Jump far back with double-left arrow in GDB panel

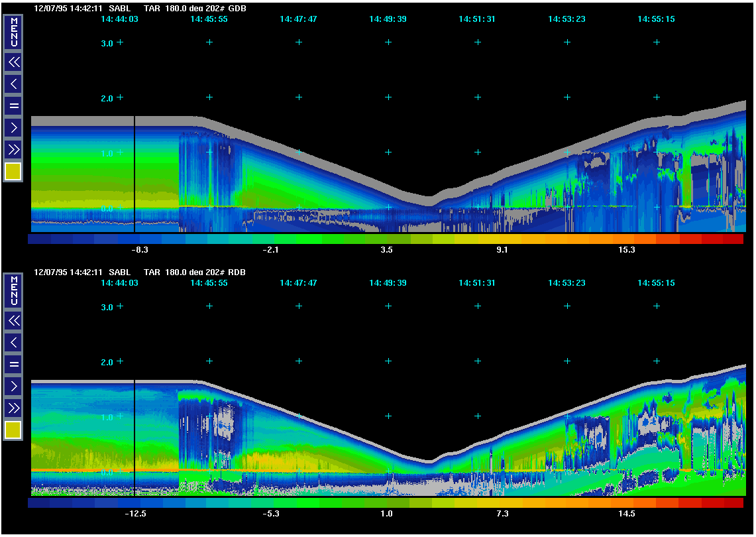(x=13, y=62)
